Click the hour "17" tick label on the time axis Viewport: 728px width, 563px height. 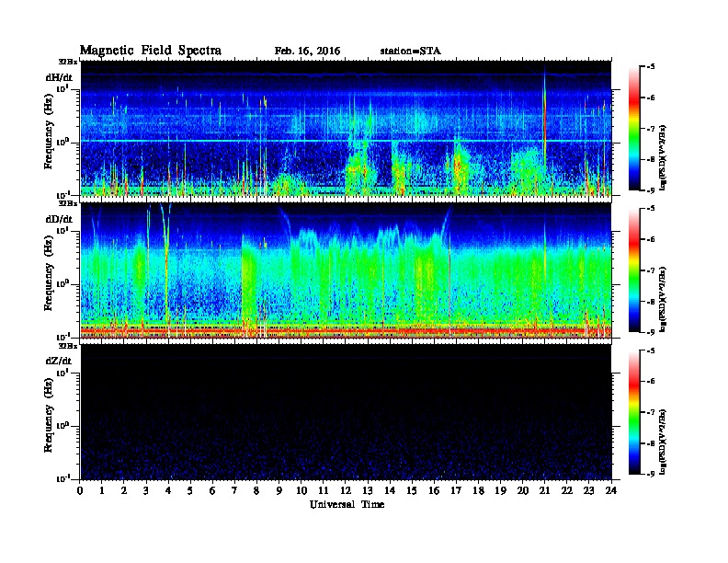(x=456, y=490)
